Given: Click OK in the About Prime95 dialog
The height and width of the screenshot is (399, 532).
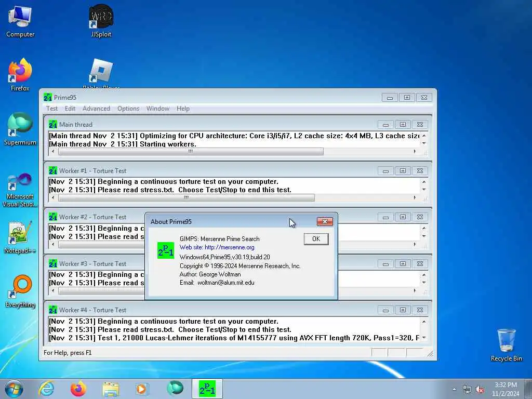Looking at the screenshot, I should pos(316,239).
